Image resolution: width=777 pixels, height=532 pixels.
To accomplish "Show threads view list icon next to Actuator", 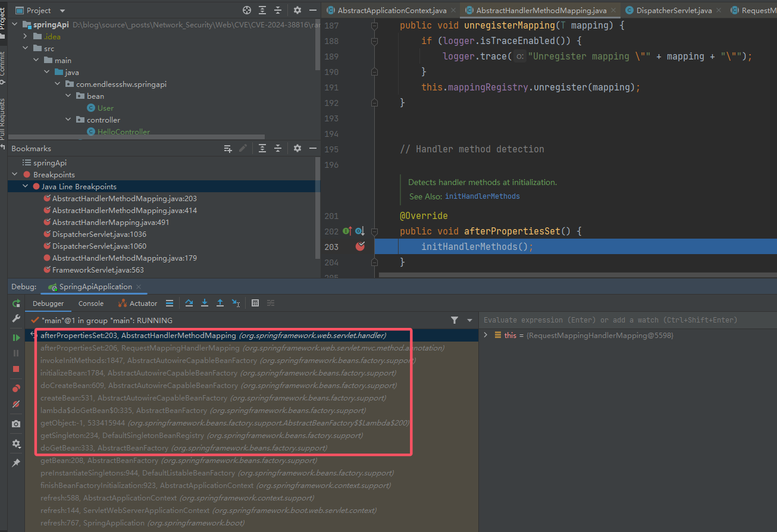I will (170, 303).
